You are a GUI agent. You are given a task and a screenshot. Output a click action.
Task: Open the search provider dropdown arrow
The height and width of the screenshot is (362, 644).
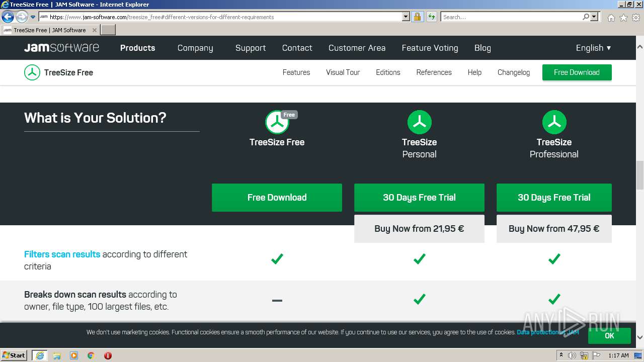click(594, 17)
